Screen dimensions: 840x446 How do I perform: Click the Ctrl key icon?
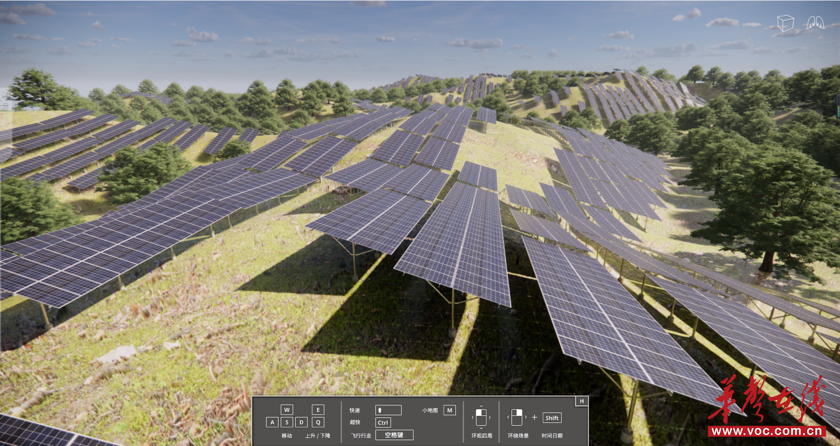[383, 423]
